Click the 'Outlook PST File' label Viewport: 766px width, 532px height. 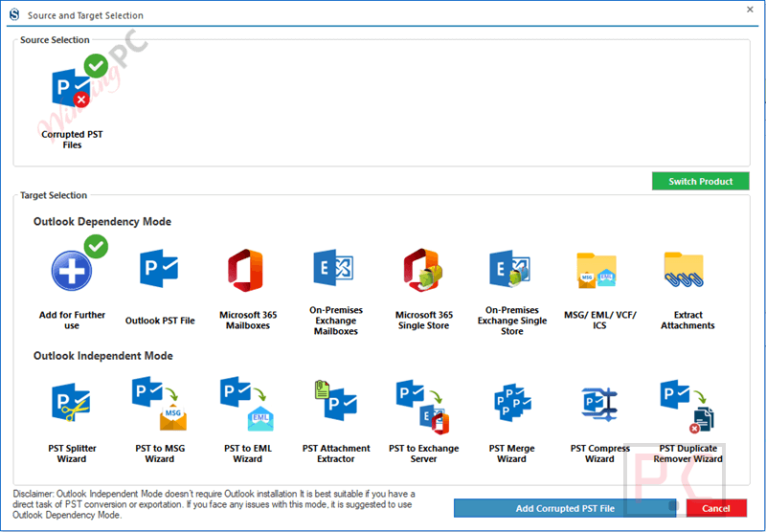[x=160, y=321]
